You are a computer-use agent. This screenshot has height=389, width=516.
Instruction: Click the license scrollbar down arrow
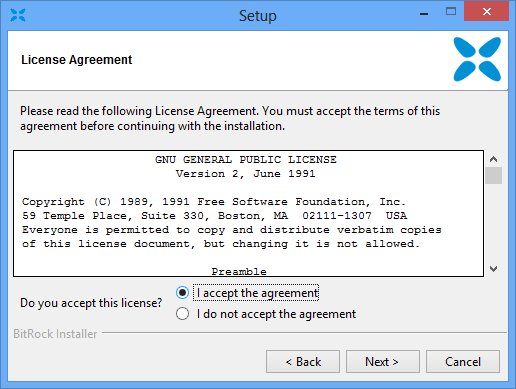494,268
